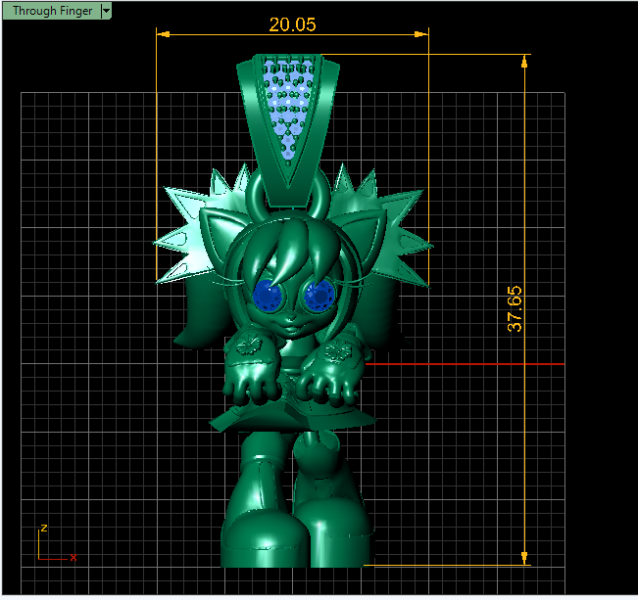
Task: Select the 20.05 width dimension text
Action: 292,24
